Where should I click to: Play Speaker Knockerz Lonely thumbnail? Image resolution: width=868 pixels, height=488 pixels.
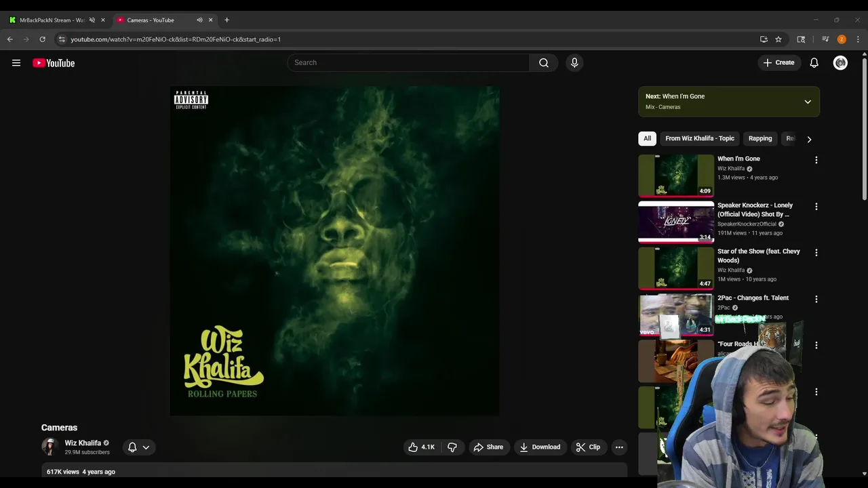[x=676, y=222]
